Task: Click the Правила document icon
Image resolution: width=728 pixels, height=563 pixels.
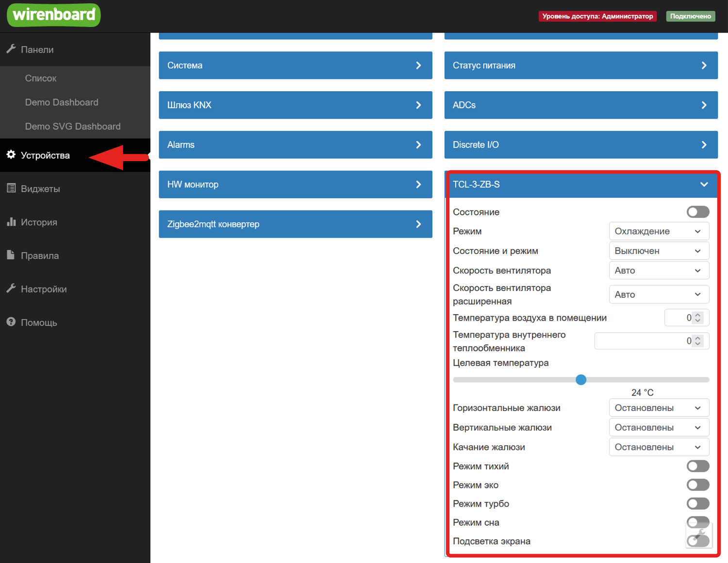Action: 11,255
